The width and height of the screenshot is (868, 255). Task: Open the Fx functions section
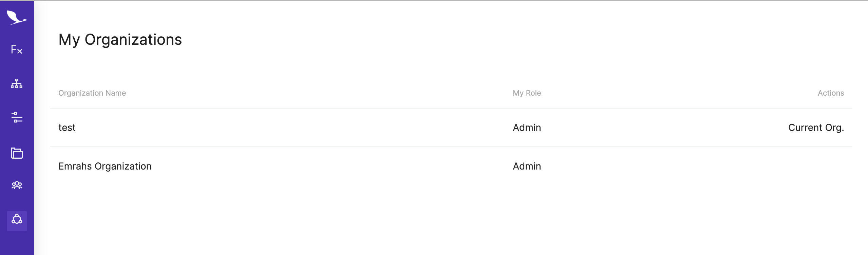pos(17,50)
